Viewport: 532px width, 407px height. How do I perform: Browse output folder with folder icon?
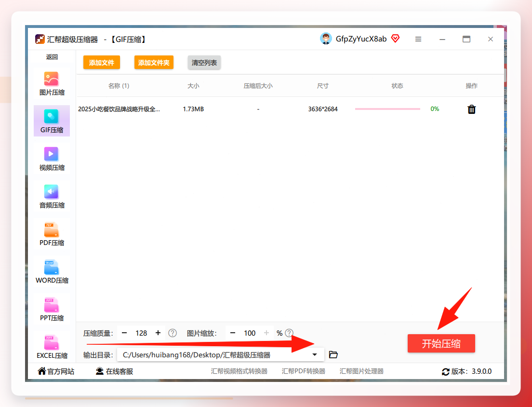(333, 355)
